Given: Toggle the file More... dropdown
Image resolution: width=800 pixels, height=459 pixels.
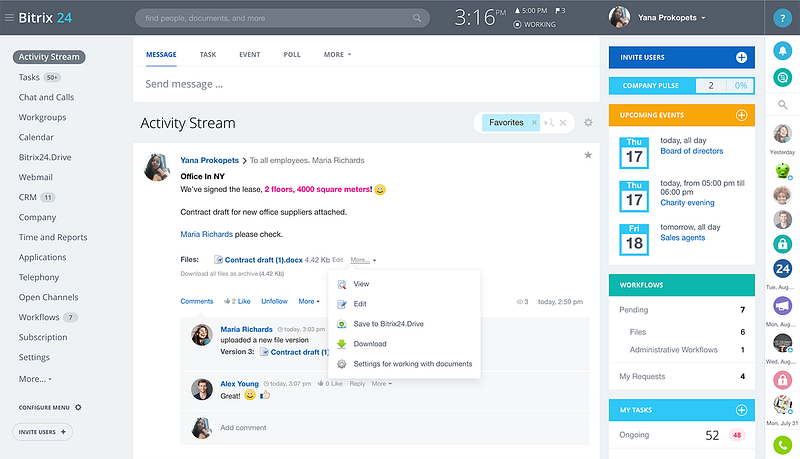Looking at the screenshot, I should pyautogui.click(x=363, y=260).
